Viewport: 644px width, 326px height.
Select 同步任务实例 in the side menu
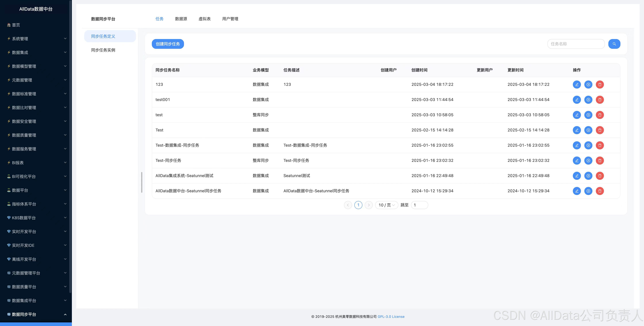click(x=103, y=50)
